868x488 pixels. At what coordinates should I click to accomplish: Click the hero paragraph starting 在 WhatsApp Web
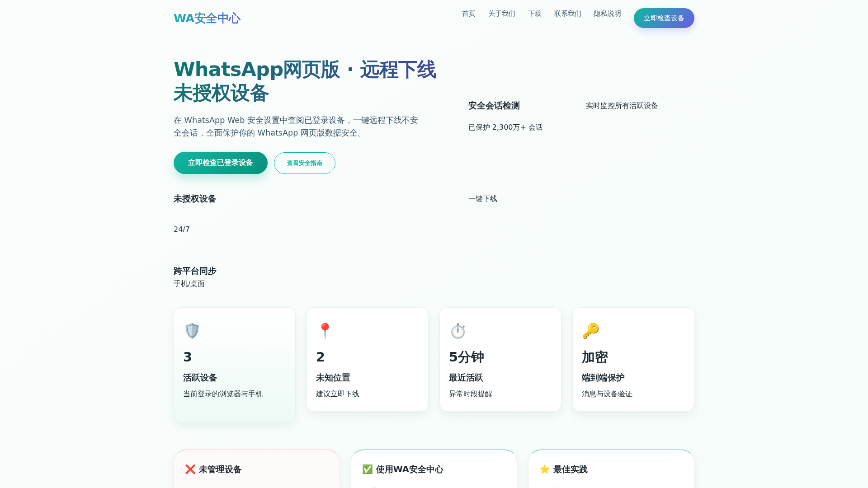(x=296, y=127)
